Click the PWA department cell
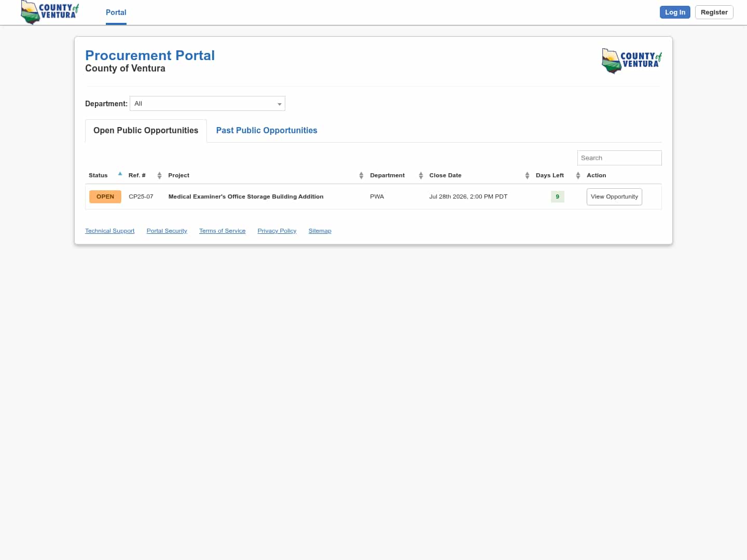Viewport: 747px width, 560px height. coord(377,197)
